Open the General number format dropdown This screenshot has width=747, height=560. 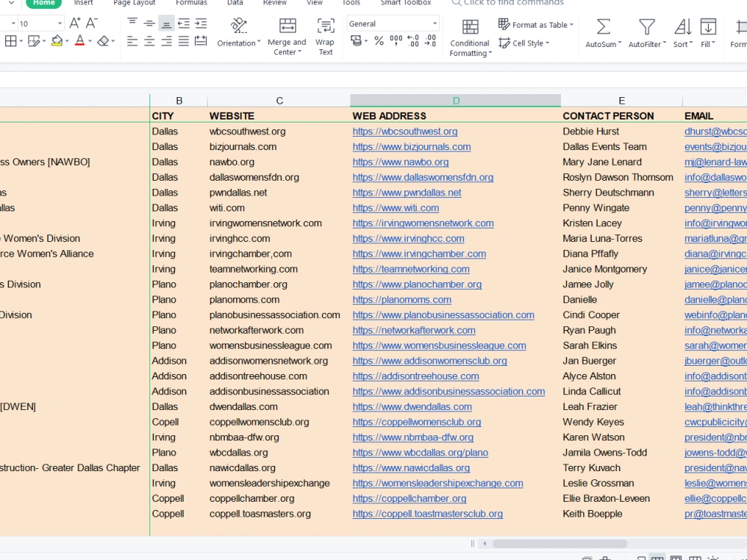click(393, 23)
